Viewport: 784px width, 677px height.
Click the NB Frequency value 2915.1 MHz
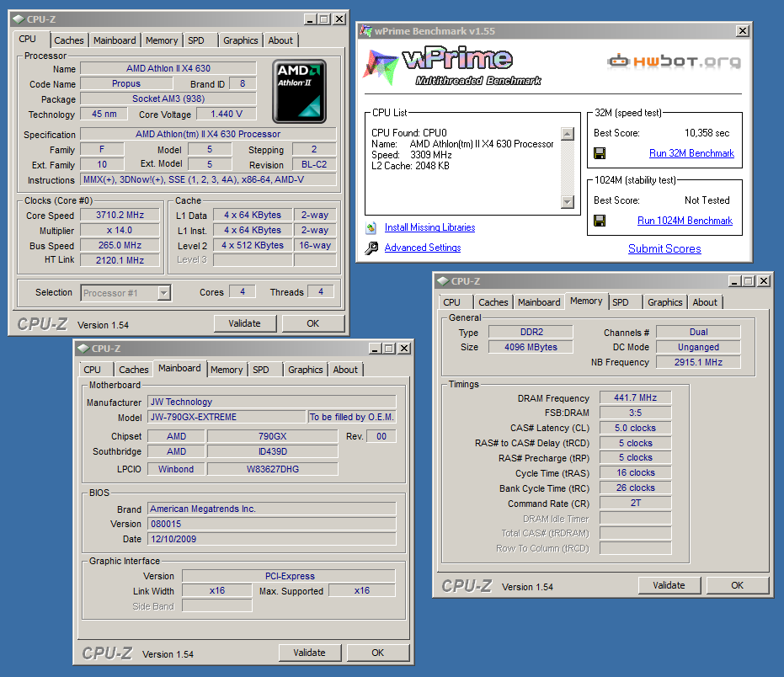pos(698,362)
